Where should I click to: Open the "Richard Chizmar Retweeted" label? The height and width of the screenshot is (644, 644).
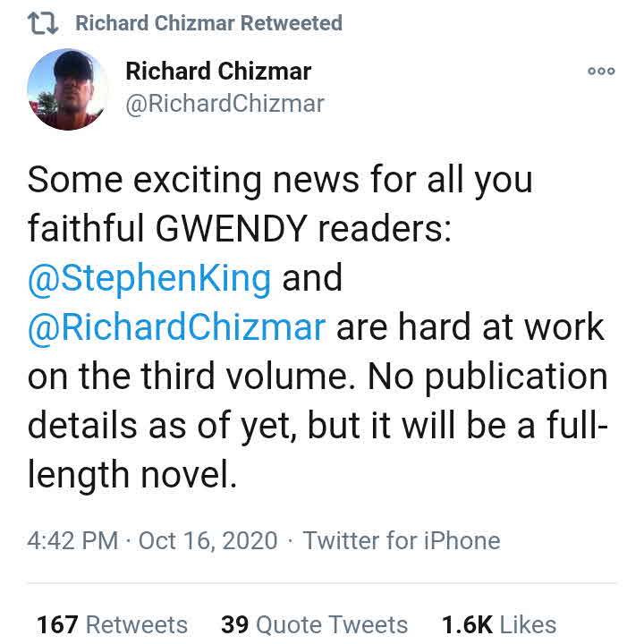point(208,23)
